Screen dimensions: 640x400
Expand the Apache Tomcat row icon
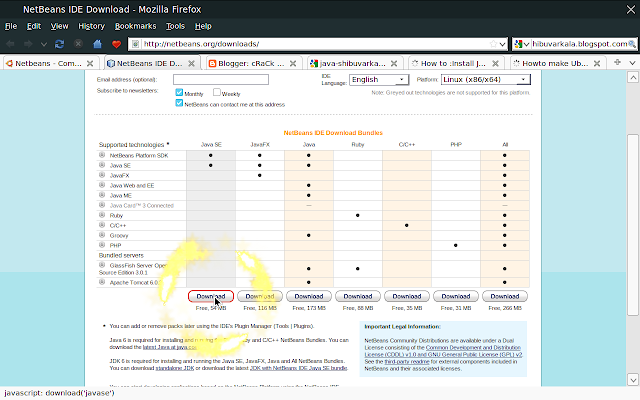pyautogui.click(x=102, y=282)
